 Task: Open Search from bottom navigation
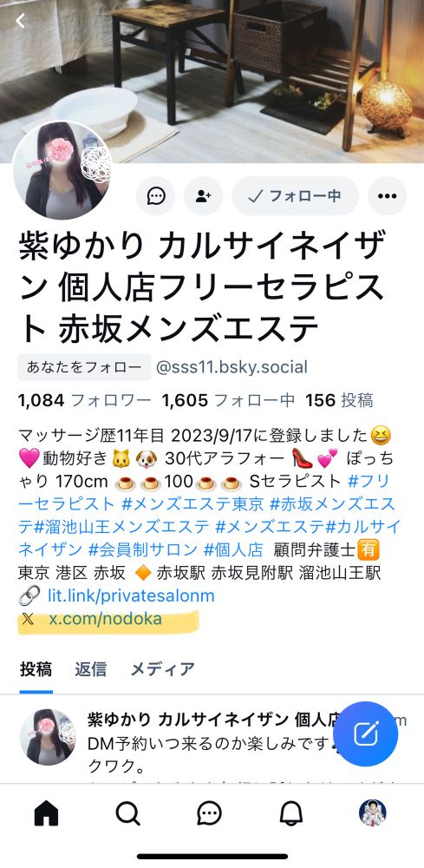[x=127, y=813]
